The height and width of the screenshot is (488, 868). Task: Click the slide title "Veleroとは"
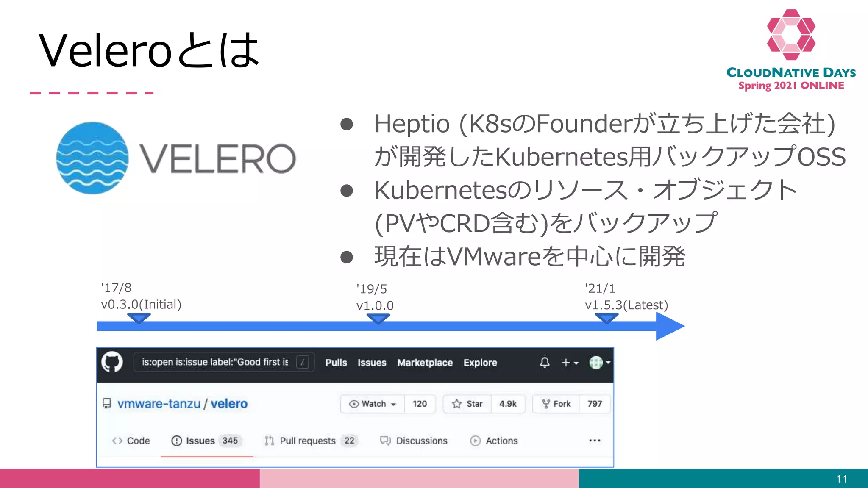click(149, 50)
